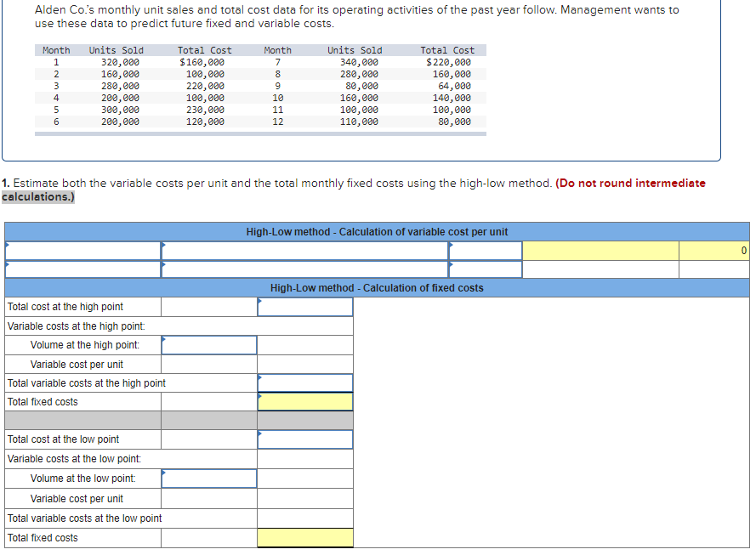Click the gray bar beneath the data table
The image size is (756, 555).
(260, 134)
